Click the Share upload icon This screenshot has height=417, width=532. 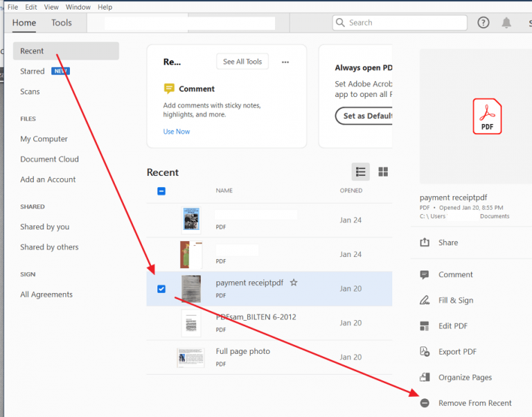[x=425, y=242]
